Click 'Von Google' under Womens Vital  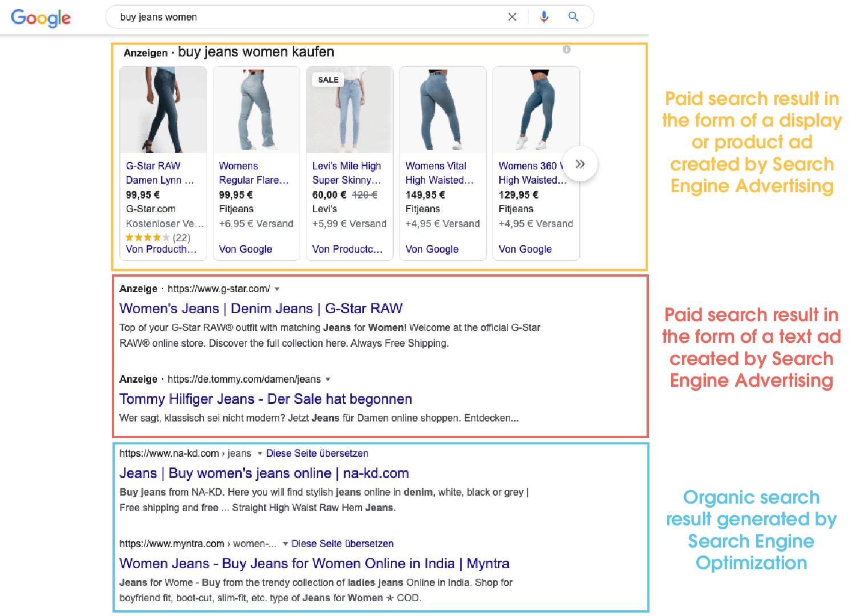tap(432, 249)
